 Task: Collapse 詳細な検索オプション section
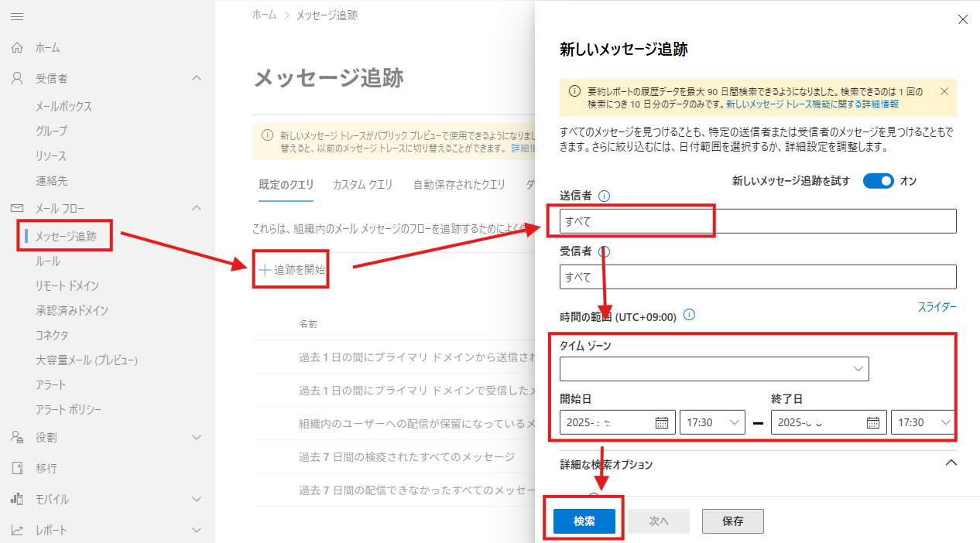951,463
